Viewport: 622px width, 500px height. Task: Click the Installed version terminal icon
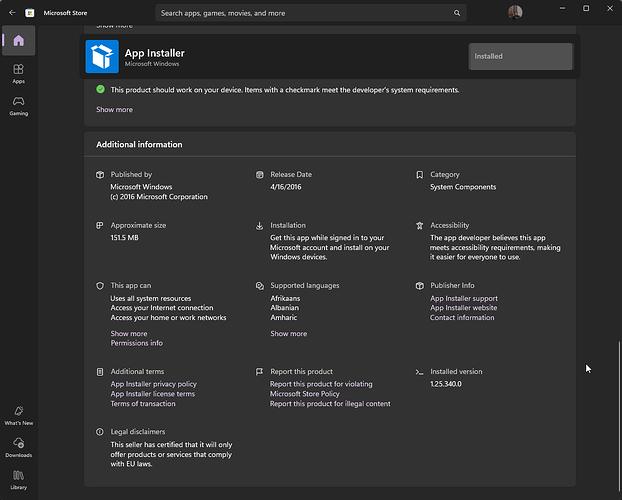pyautogui.click(x=419, y=372)
